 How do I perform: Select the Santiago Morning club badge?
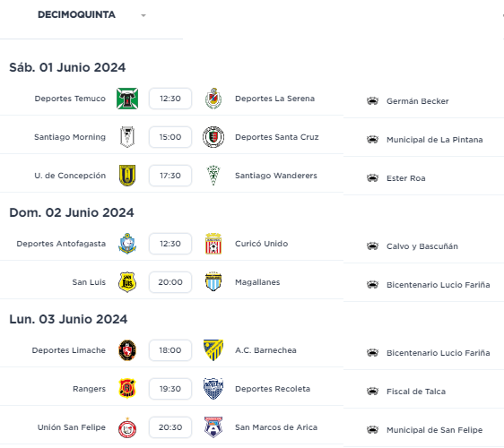[x=127, y=137]
